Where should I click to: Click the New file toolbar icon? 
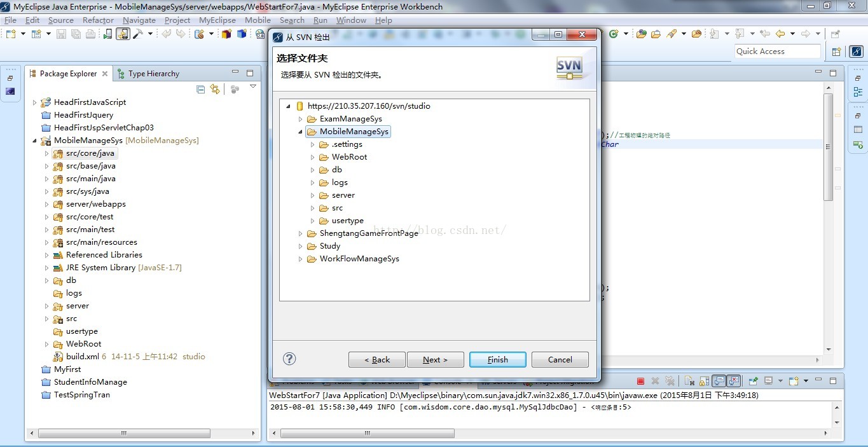[11, 34]
